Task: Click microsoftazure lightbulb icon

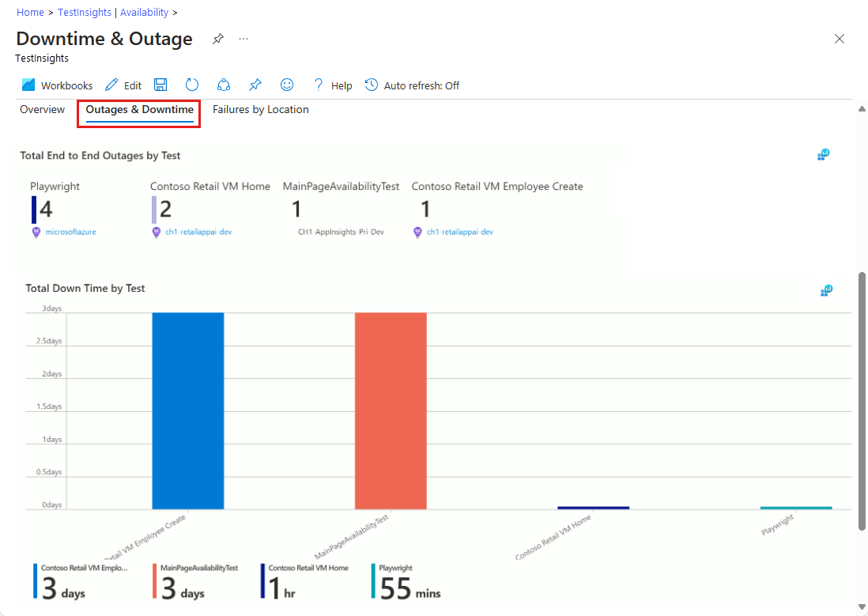Action: (x=36, y=232)
